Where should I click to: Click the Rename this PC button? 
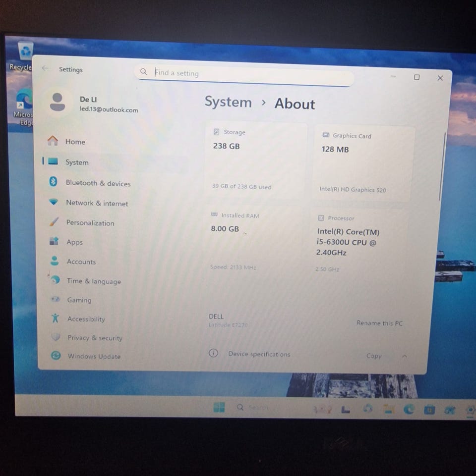pyautogui.click(x=379, y=323)
